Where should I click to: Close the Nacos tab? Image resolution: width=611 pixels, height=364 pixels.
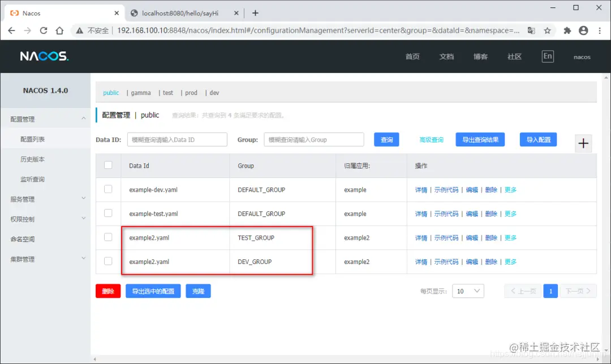pyautogui.click(x=117, y=13)
